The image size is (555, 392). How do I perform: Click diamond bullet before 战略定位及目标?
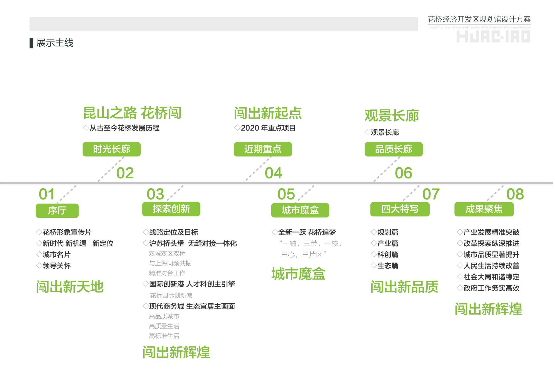click(x=145, y=232)
